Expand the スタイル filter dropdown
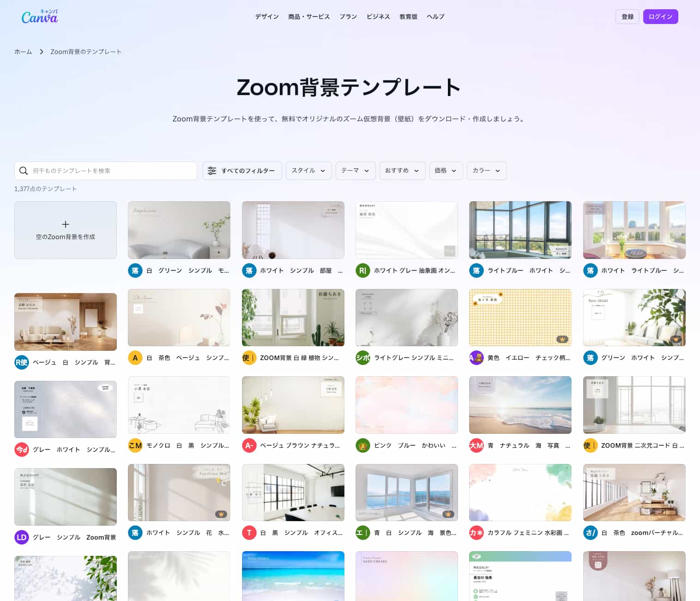Viewport: 700px width, 601px height. pyautogui.click(x=308, y=171)
